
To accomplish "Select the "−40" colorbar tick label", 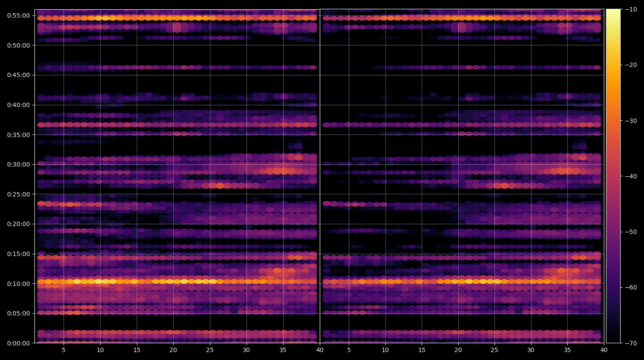I will (631, 176).
